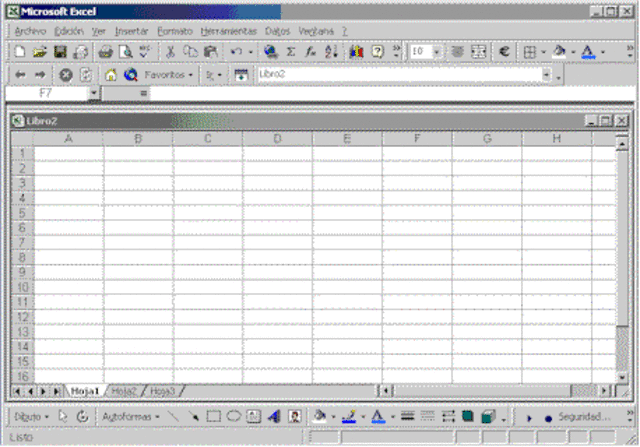Viewport: 640px width, 447px height.
Task: Insert Clip Art from Drawing toolbar
Action: 294,417
